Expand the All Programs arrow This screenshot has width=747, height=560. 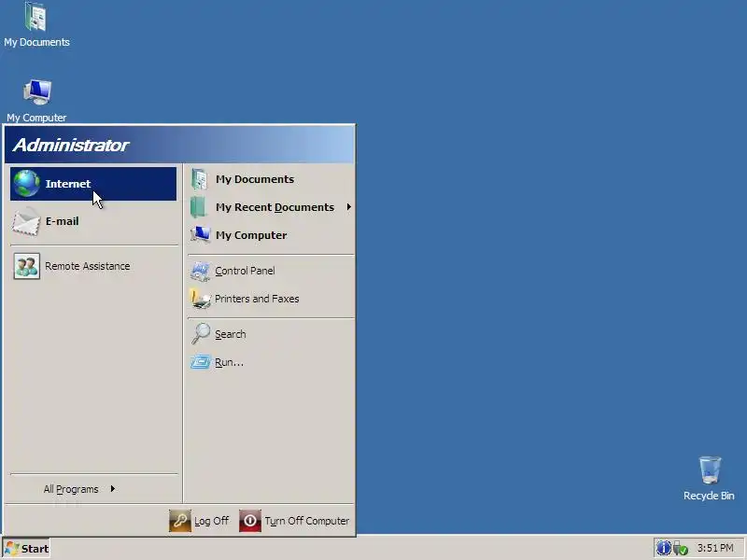point(112,488)
